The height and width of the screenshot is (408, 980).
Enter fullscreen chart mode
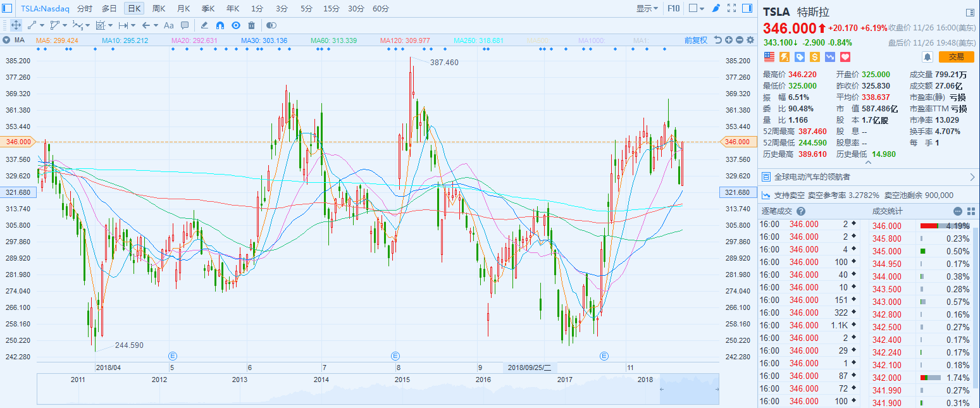tap(732, 8)
